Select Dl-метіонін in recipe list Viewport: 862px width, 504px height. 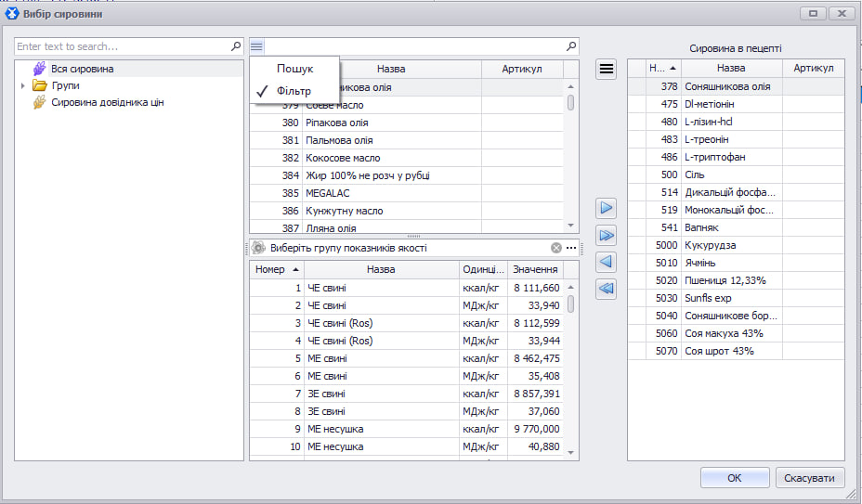coord(736,104)
